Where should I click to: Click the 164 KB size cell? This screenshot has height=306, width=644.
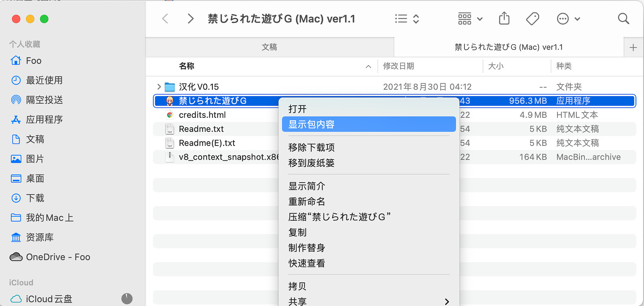click(x=533, y=157)
